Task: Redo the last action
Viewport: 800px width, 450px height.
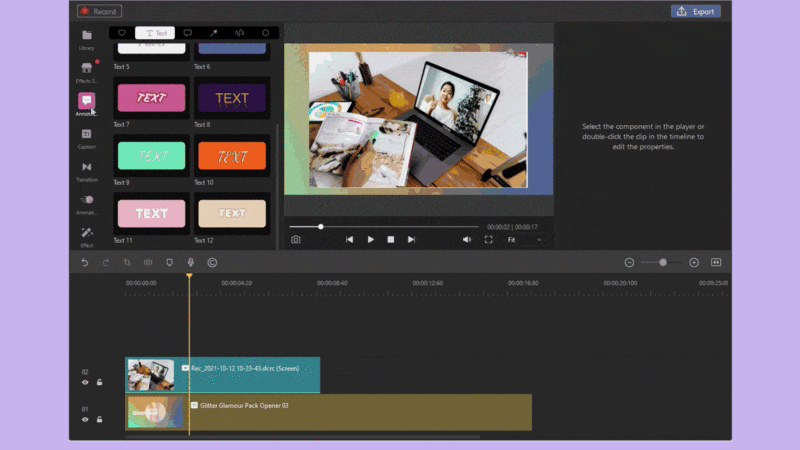Action: click(x=106, y=262)
